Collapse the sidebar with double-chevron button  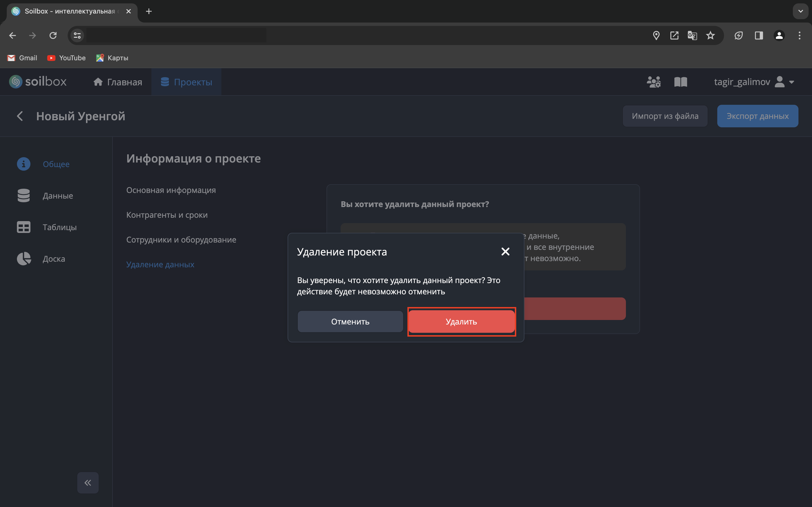tap(88, 482)
